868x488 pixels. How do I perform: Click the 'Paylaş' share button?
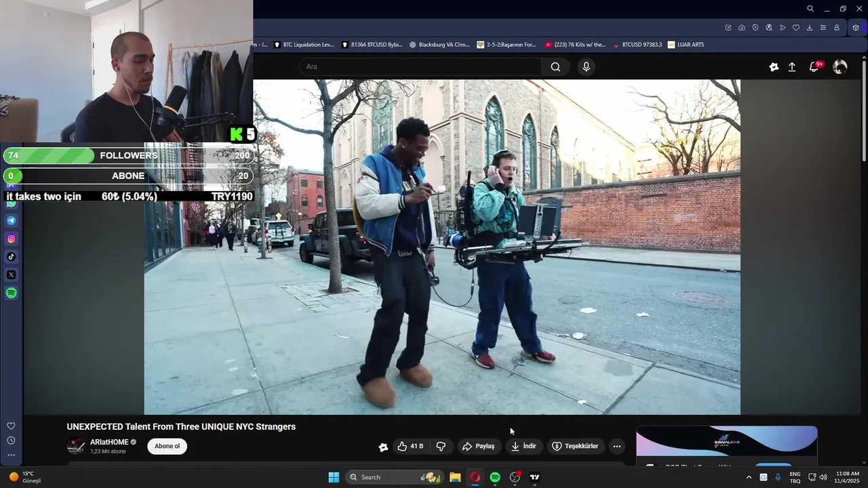(x=478, y=446)
